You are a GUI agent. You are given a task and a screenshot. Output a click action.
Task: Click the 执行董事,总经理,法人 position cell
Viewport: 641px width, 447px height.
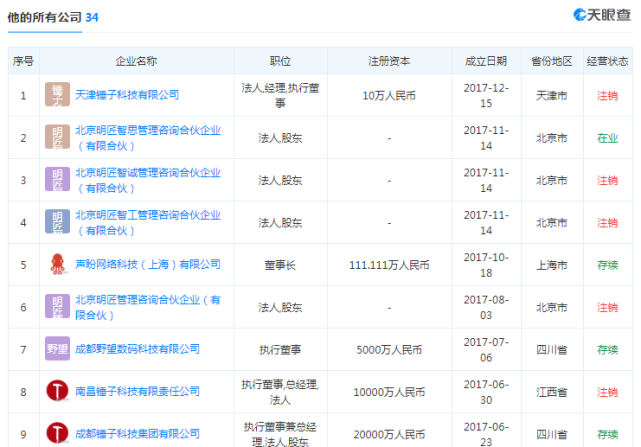(280, 392)
